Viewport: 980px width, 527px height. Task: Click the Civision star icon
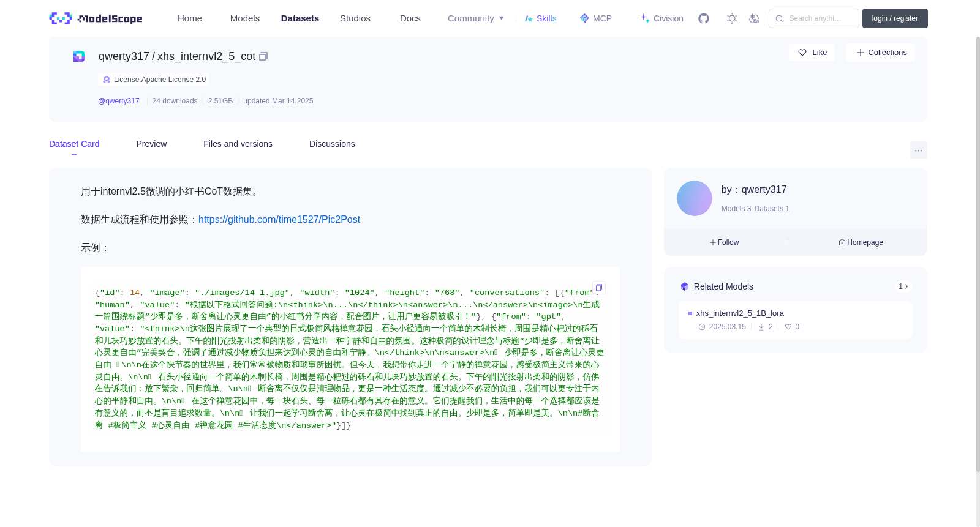645,18
